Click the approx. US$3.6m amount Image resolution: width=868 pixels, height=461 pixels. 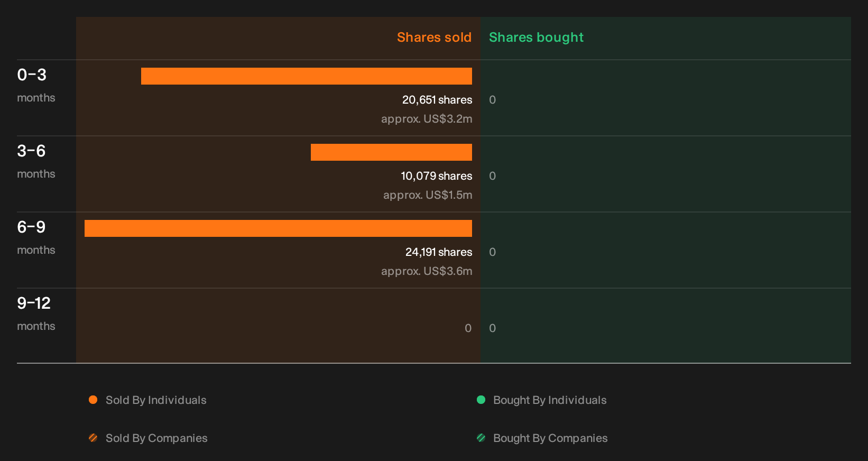tap(427, 271)
